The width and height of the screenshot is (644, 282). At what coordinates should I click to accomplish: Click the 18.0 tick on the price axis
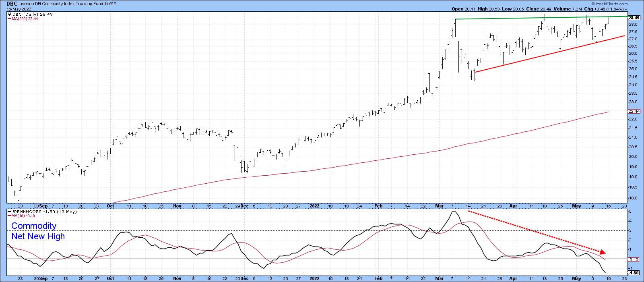(x=632, y=198)
